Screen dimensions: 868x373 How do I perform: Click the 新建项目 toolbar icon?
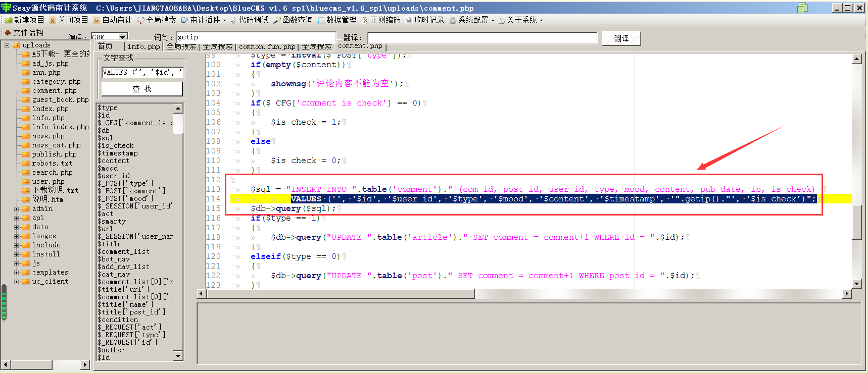point(24,20)
